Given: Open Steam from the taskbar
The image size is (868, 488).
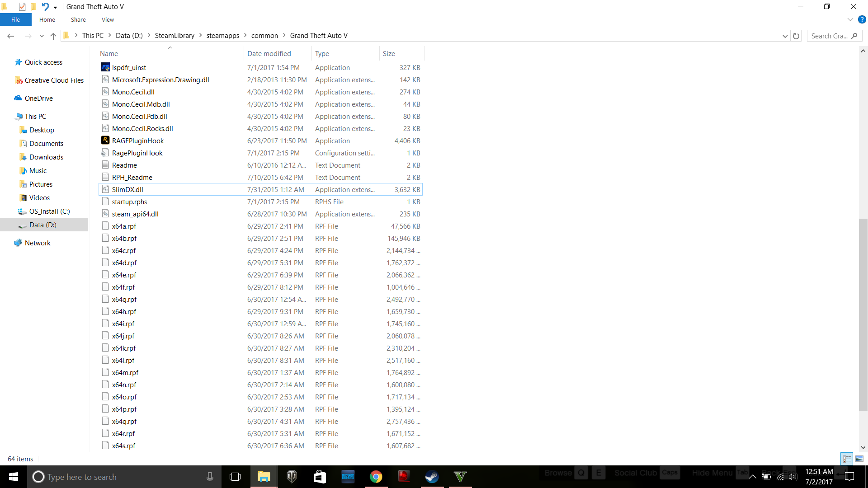Looking at the screenshot, I should 432,477.
